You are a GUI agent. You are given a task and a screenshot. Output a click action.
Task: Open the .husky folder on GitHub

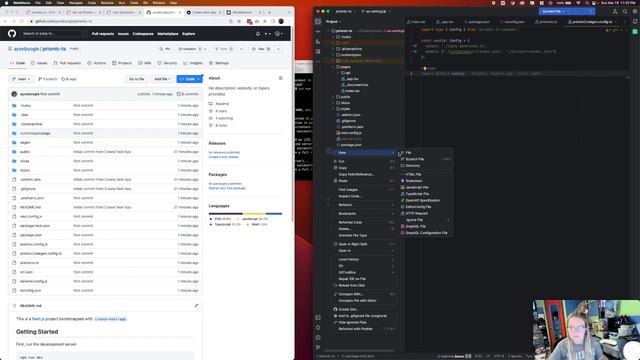point(26,105)
